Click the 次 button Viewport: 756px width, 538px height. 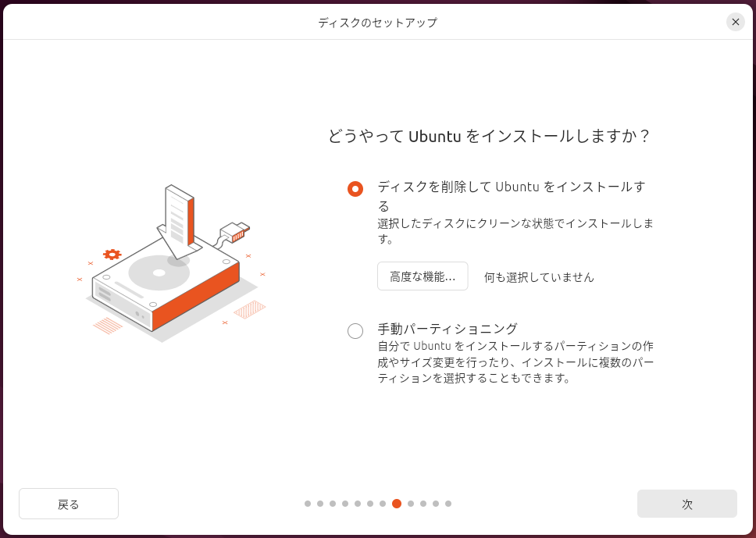pos(687,504)
